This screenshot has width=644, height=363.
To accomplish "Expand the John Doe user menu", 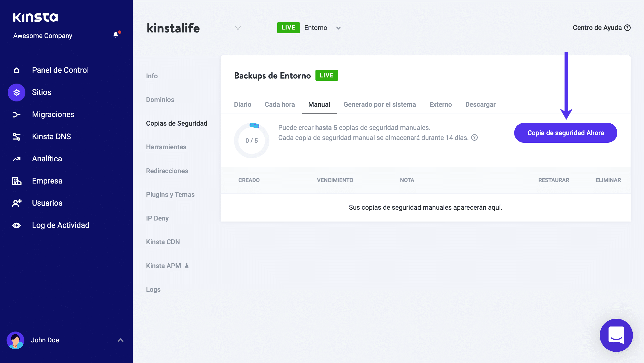I will (121, 340).
